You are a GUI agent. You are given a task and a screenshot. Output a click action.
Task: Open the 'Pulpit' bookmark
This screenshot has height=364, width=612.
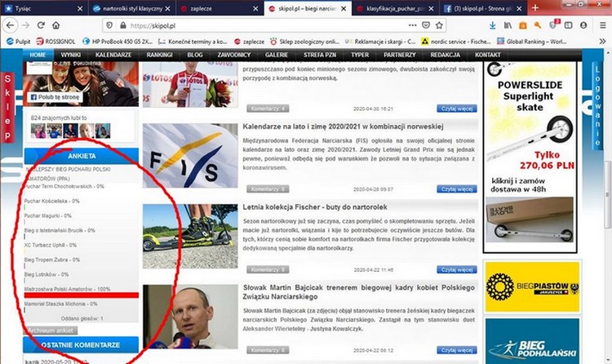coord(18,42)
